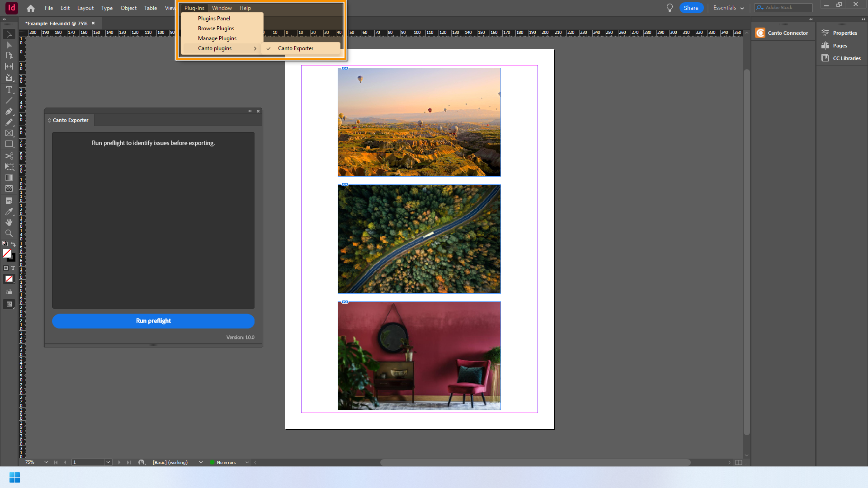Image resolution: width=868 pixels, height=488 pixels.
Task: Open the zoom level dropdown
Action: (x=46, y=462)
